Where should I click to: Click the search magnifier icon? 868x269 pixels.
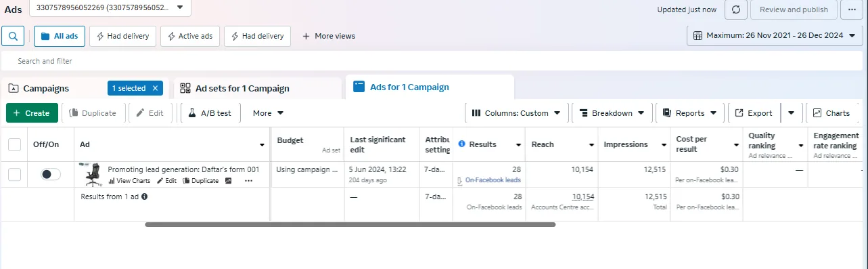coord(13,36)
